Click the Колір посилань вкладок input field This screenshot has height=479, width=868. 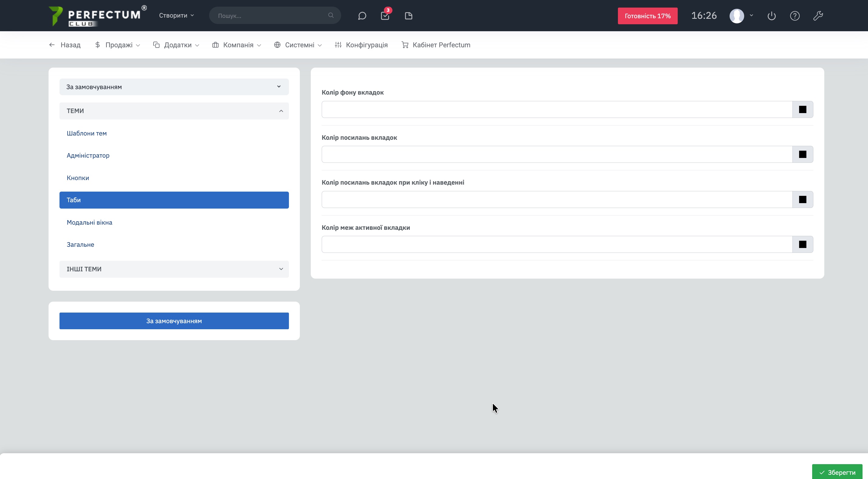click(x=557, y=154)
